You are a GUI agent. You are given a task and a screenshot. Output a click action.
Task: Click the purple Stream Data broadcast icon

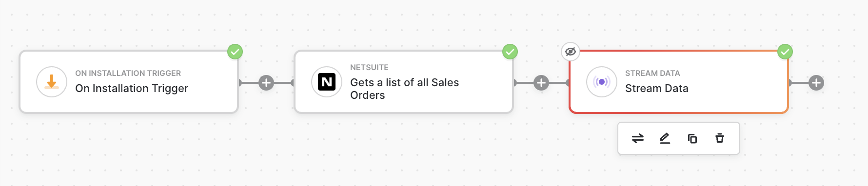pos(602,82)
